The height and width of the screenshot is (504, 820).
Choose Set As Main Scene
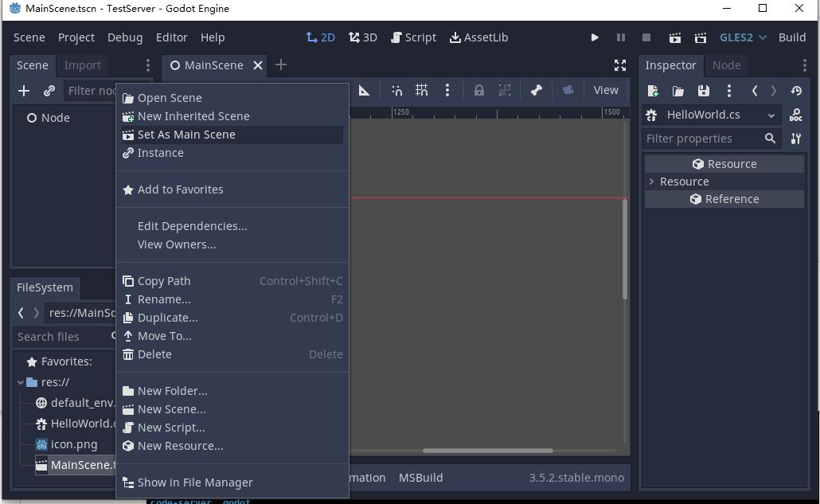(x=232, y=135)
